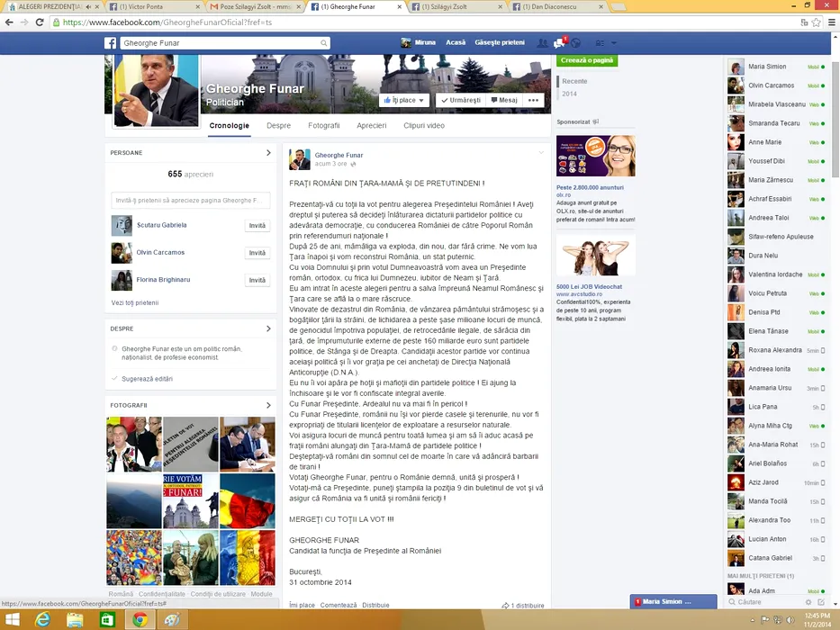Image resolution: width=840 pixels, height=630 pixels.
Task: Open the three-dots more actions menu
Action: click(534, 101)
